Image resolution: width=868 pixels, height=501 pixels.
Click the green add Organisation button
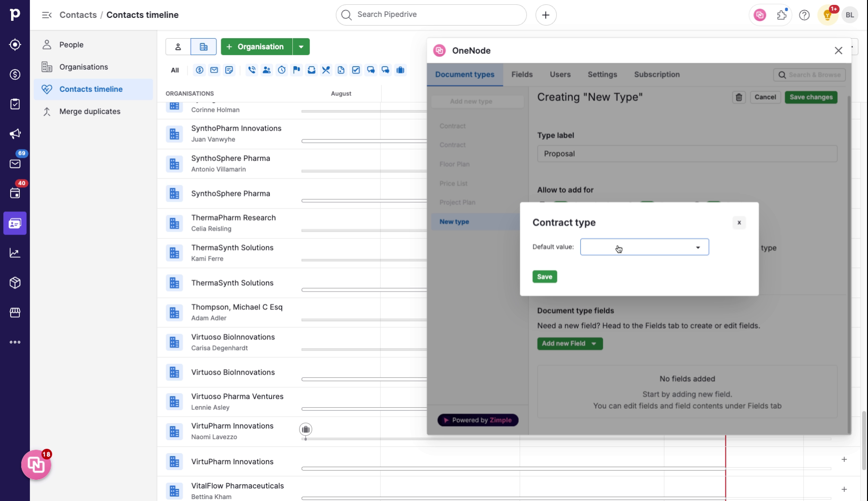257,47
